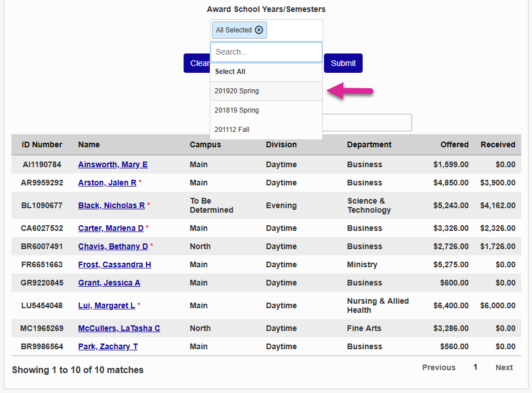Click the $1,726.00 received amount
Viewport: 532px width, 393px height.
pyautogui.click(x=498, y=246)
